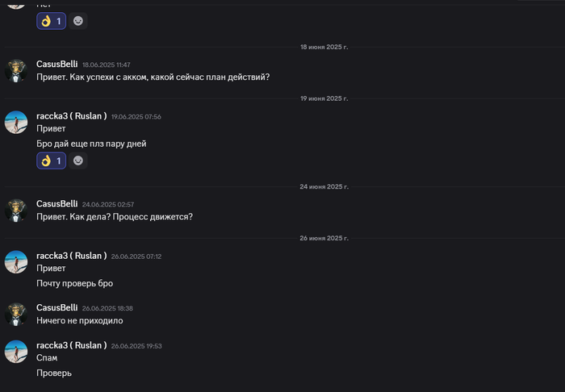Open the raccka3 ( Ruslan ) username posted 19.06.2025 07:56

72,116
